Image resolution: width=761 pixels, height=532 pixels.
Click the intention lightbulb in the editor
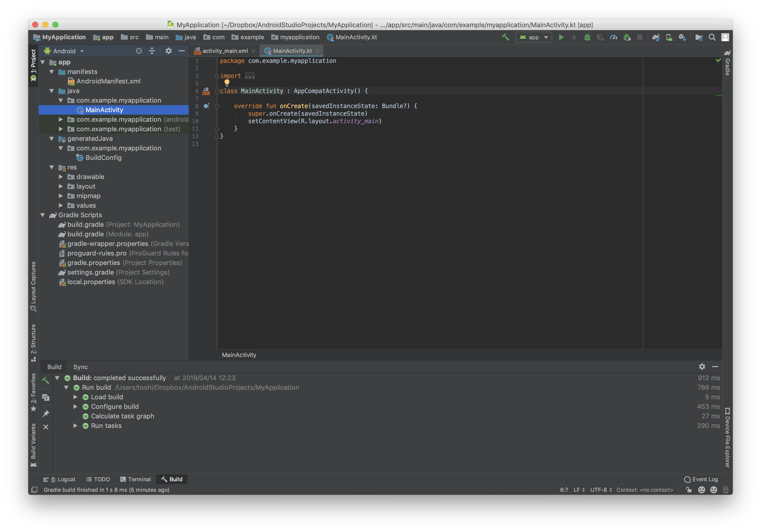pyautogui.click(x=227, y=82)
